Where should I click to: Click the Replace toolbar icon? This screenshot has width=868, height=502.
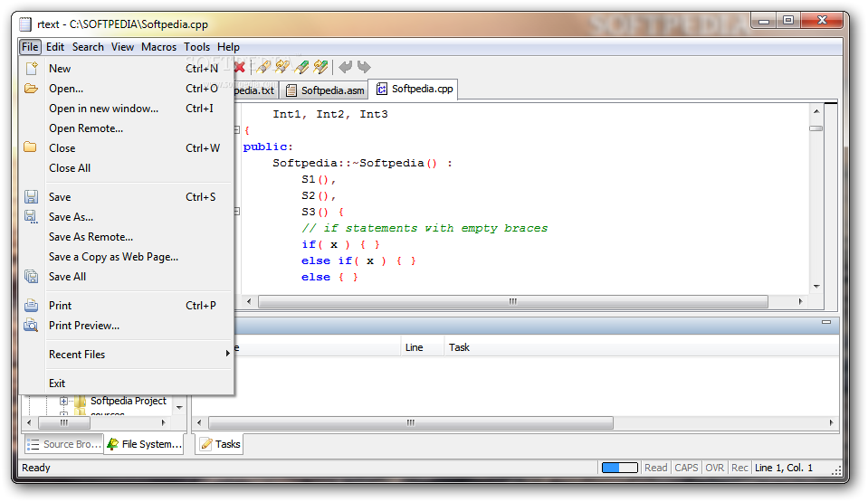pyautogui.click(x=301, y=68)
